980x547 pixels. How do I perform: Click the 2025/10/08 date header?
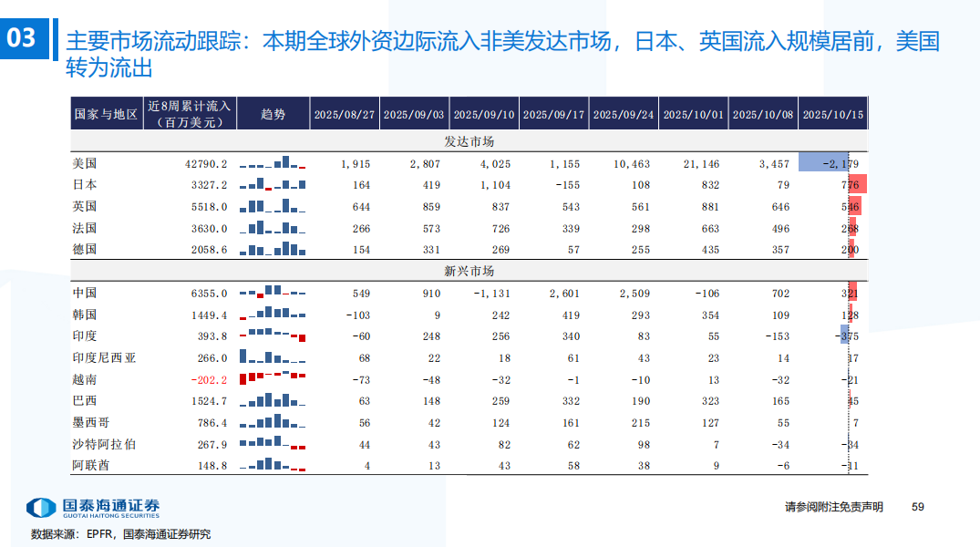763,114
